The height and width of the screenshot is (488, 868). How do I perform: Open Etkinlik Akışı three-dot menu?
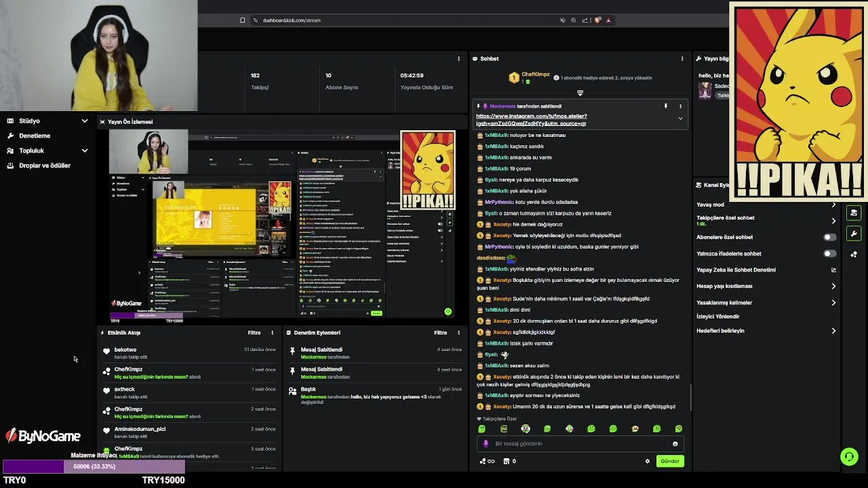click(x=273, y=333)
